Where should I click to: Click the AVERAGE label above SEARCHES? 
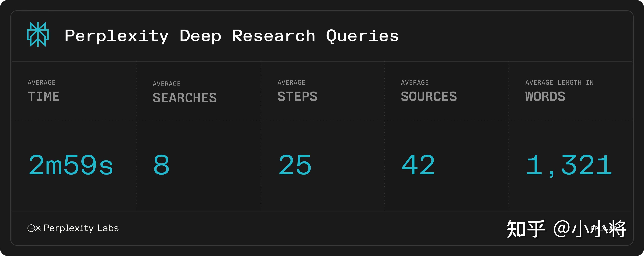(167, 84)
